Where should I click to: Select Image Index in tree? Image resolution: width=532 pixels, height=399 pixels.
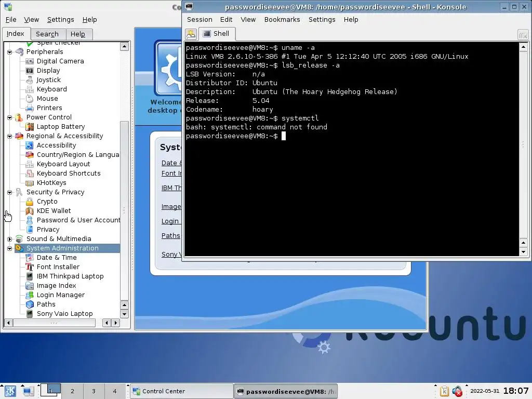click(x=56, y=286)
